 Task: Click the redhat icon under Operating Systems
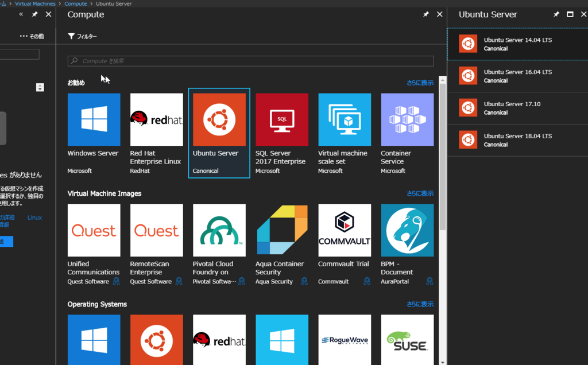219,340
